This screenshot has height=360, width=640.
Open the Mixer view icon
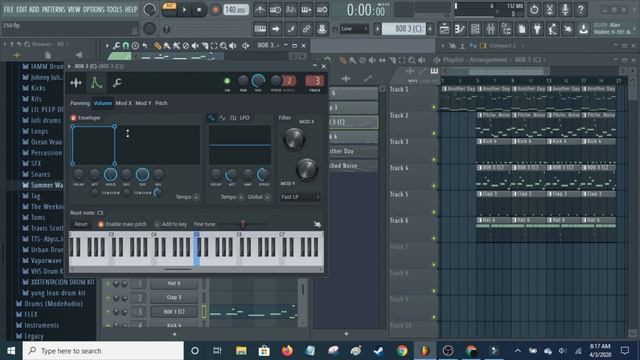pos(491,29)
